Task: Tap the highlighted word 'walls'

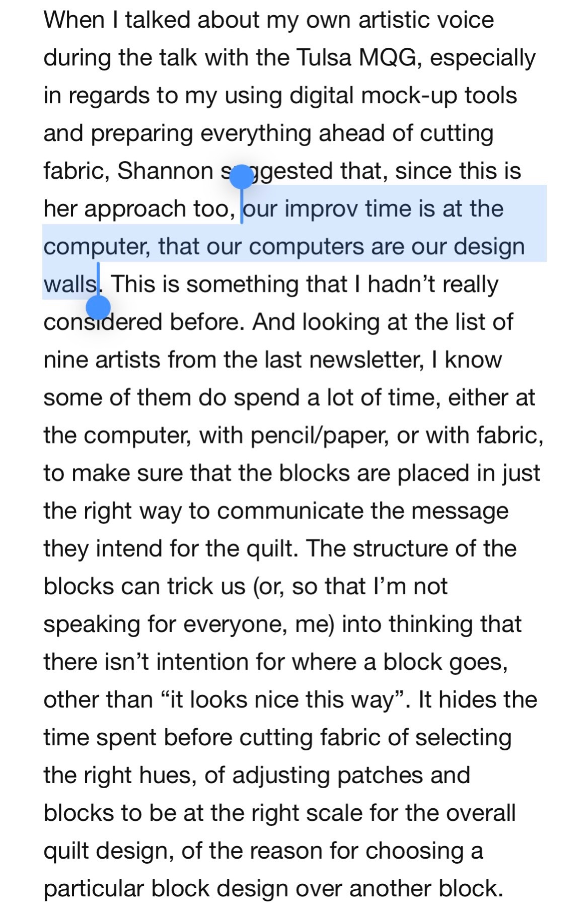Action: coord(69,285)
